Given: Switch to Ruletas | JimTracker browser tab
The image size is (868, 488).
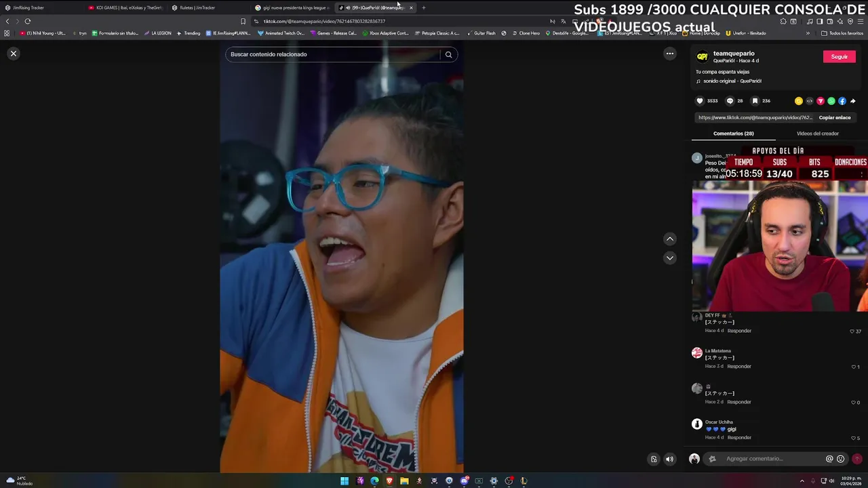Looking at the screenshot, I should click(x=209, y=7).
